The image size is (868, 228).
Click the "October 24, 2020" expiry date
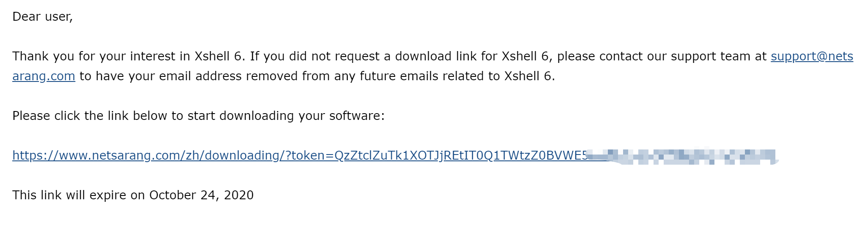pyautogui.click(x=201, y=195)
